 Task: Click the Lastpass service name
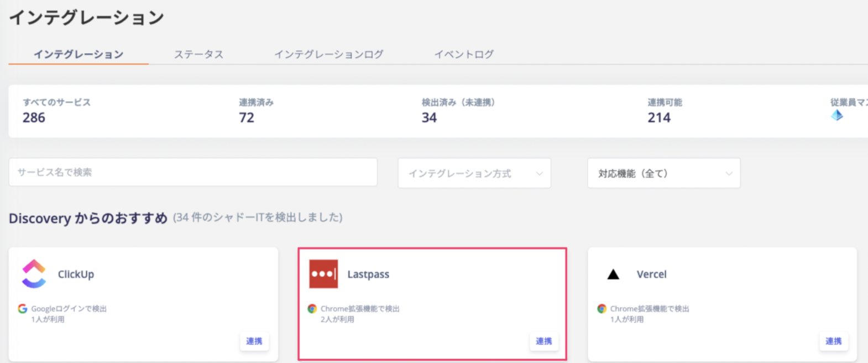[368, 274]
